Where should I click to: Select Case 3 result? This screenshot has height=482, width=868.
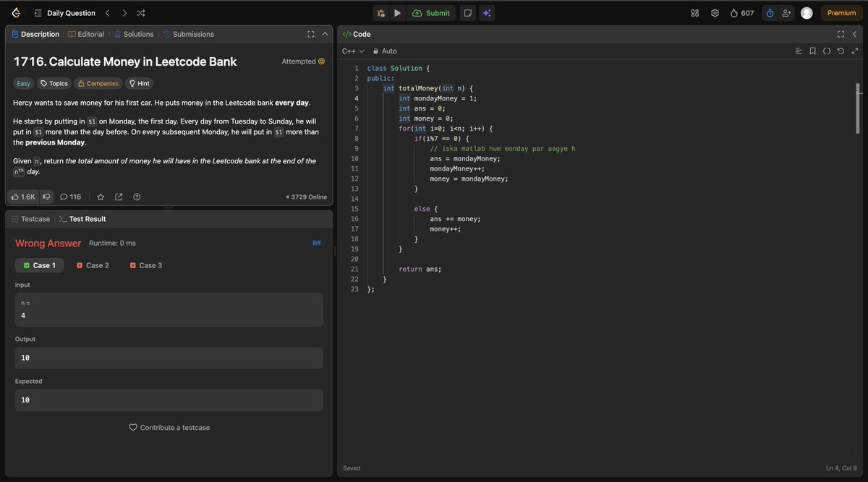tap(145, 265)
